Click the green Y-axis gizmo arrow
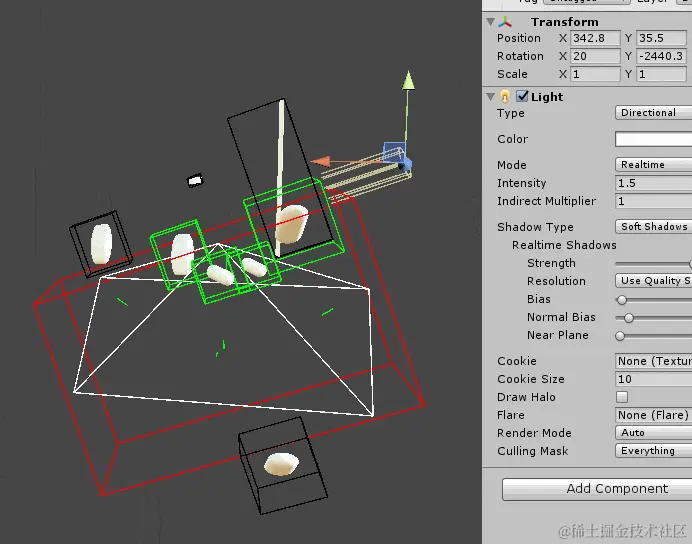 tap(408, 81)
